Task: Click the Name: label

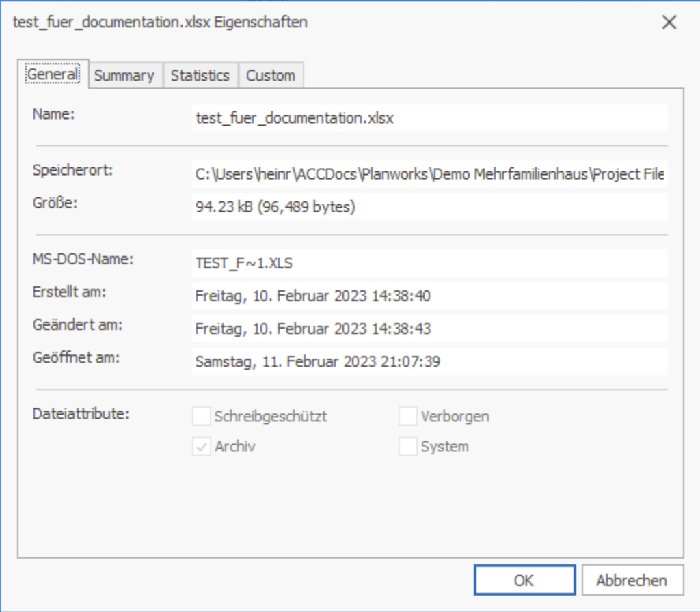Action: click(x=53, y=114)
